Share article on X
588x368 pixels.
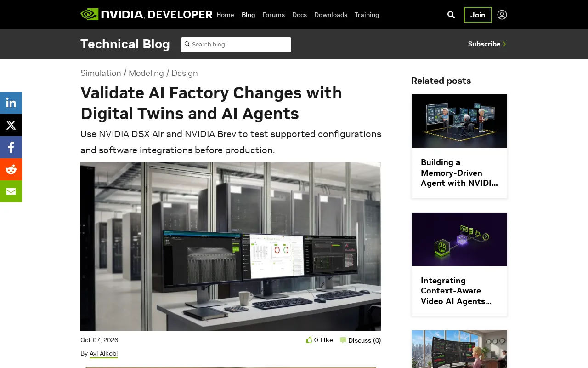11,125
